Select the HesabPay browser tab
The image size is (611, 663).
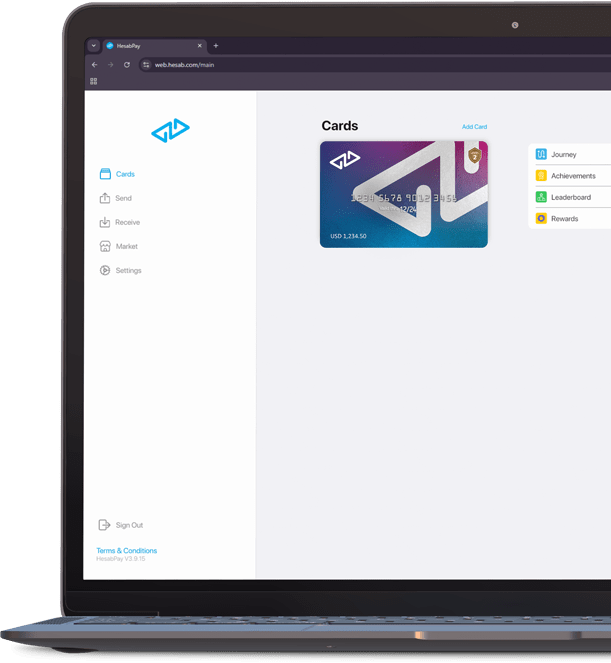[150, 46]
